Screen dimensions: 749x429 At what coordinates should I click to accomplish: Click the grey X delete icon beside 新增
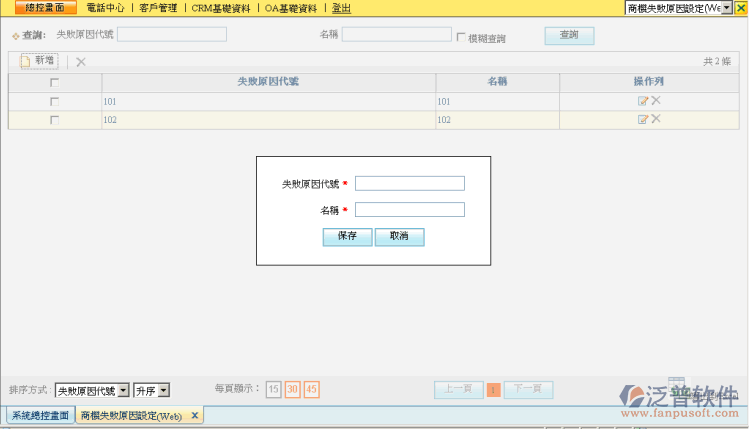[81, 61]
